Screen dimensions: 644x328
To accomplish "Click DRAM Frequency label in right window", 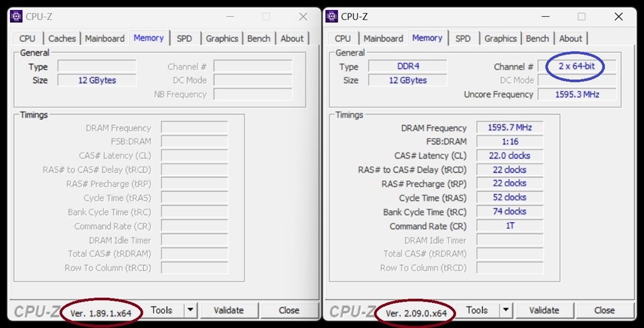I will [x=434, y=128].
